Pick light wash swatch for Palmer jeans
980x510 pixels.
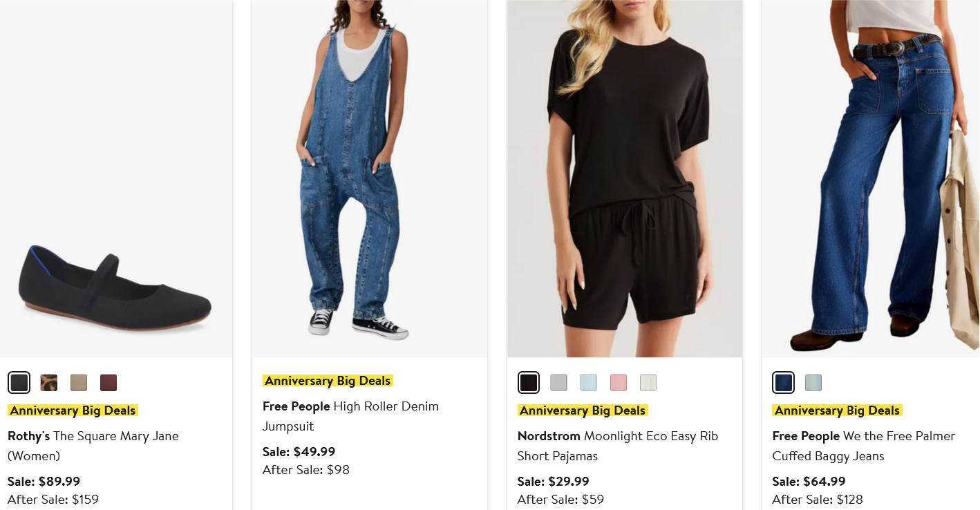pyautogui.click(x=813, y=382)
